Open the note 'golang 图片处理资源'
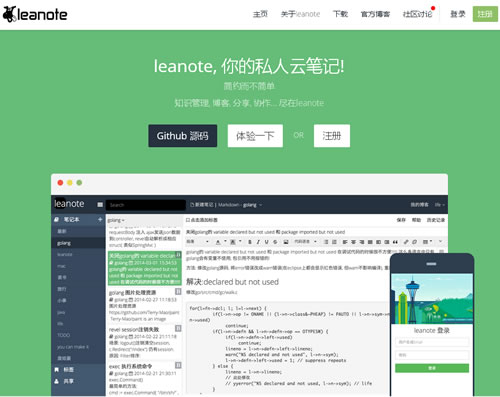Screen dimensions: 500x397 pos(144,305)
